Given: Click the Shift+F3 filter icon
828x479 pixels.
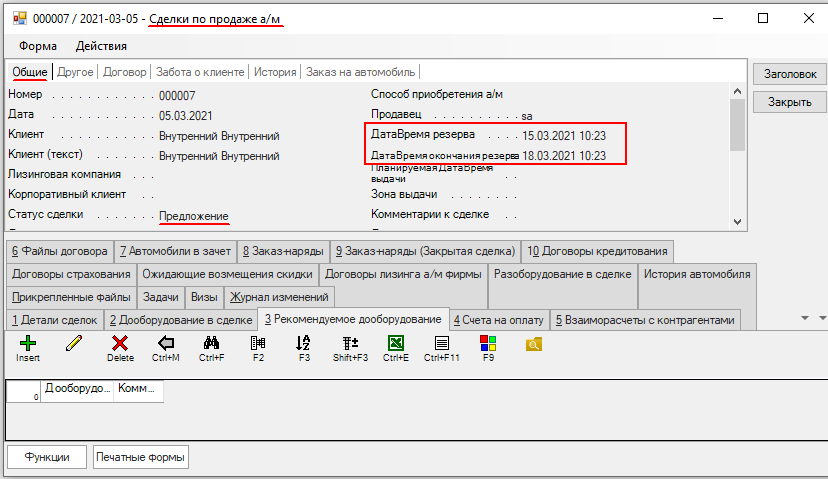Looking at the screenshot, I should [350, 344].
